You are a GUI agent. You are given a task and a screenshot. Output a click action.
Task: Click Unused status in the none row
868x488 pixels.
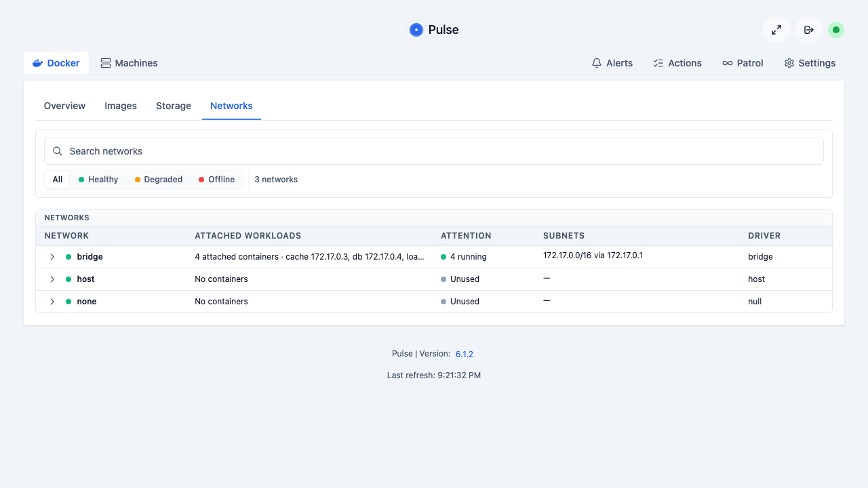coord(465,302)
